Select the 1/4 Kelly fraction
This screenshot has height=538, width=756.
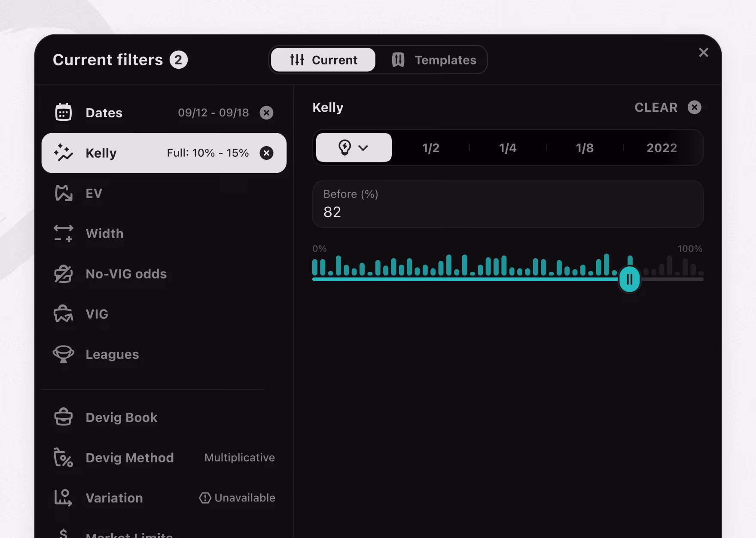[x=507, y=148]
